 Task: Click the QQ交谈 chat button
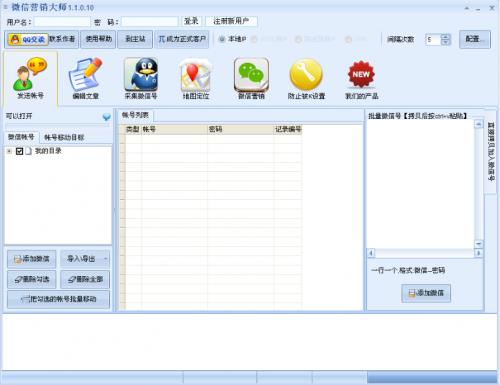point(28,39)
